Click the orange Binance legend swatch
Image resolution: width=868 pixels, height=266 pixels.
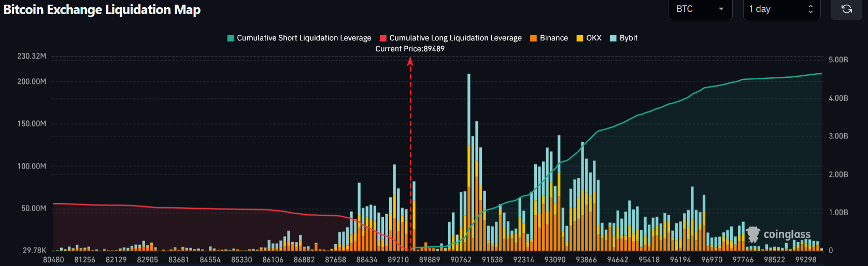coord(534,38)
